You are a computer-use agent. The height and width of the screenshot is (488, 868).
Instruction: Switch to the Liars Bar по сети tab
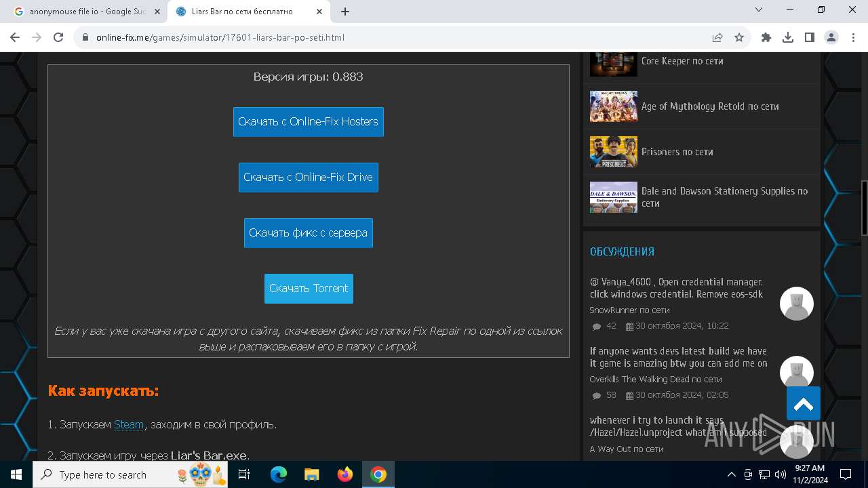(249, 12)
